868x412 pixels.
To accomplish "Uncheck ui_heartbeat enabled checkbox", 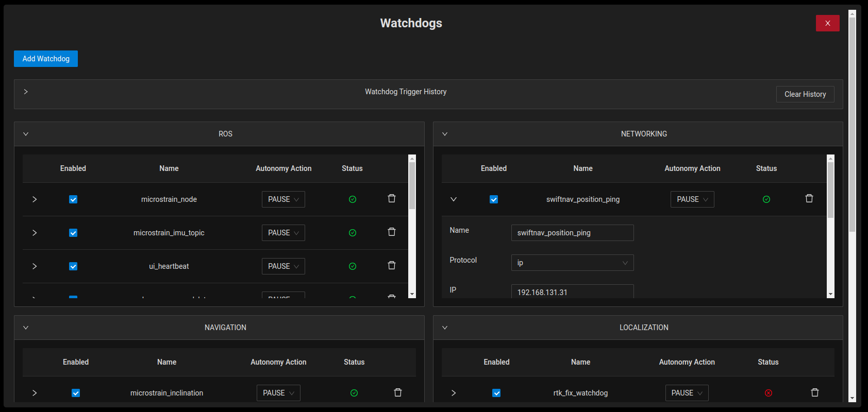I will [73, 266].
